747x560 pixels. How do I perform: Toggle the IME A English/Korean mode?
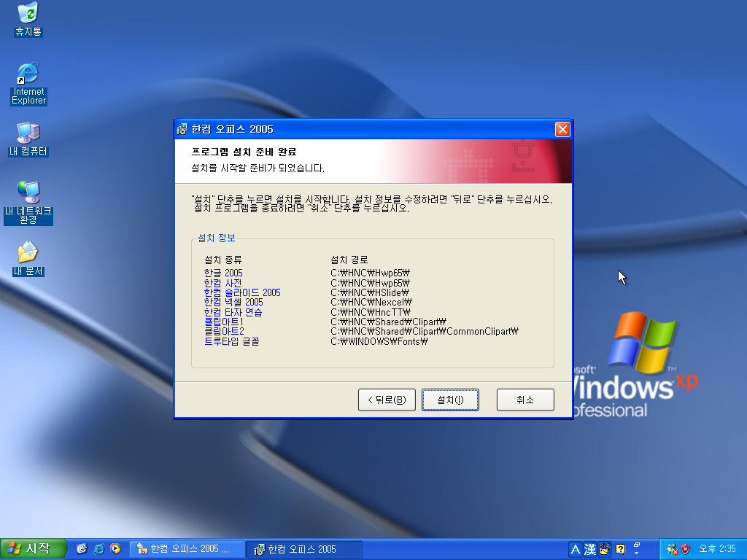pos(575,550)
